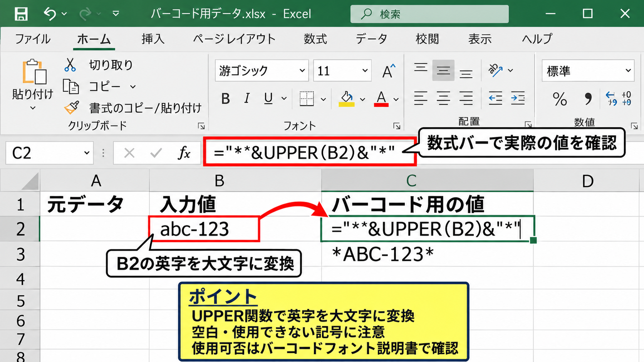This screenshot has height=362, width=644.
Task: Click the コピー copy icon
Action: point(71,87)
